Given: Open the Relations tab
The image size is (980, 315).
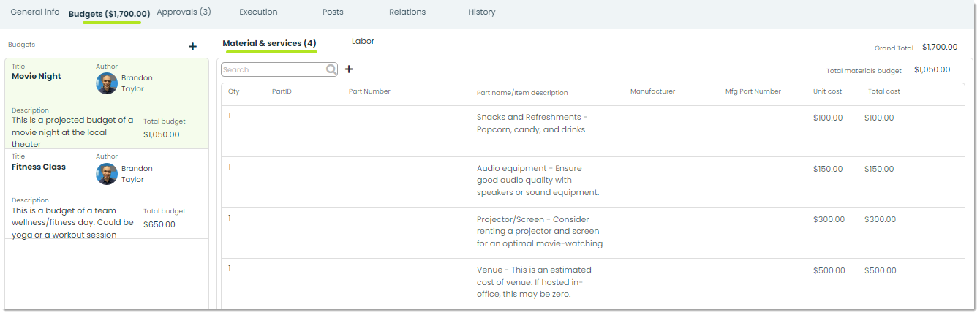Looking at the screenshot, I should [x=407, y=12].
